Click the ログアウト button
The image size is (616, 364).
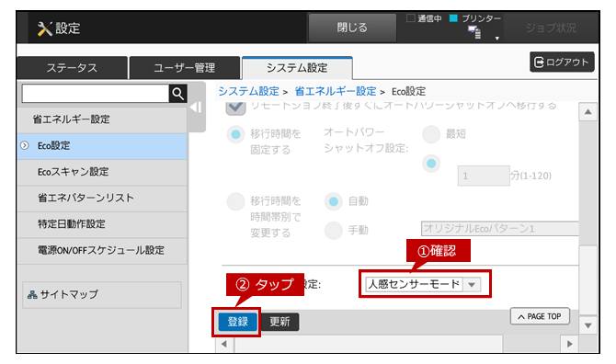tap(562, 62)
